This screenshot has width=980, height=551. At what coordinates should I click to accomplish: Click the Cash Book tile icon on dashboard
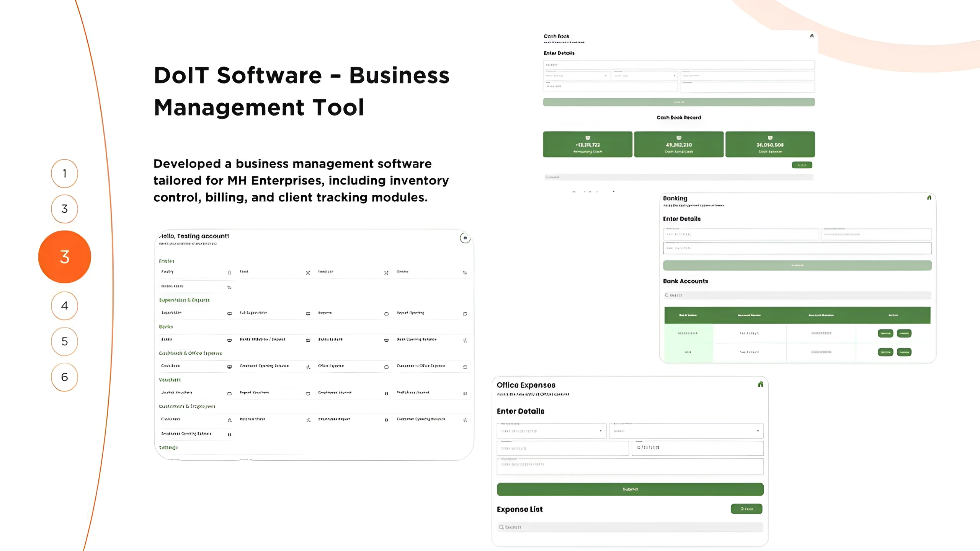tap(229, 367)
